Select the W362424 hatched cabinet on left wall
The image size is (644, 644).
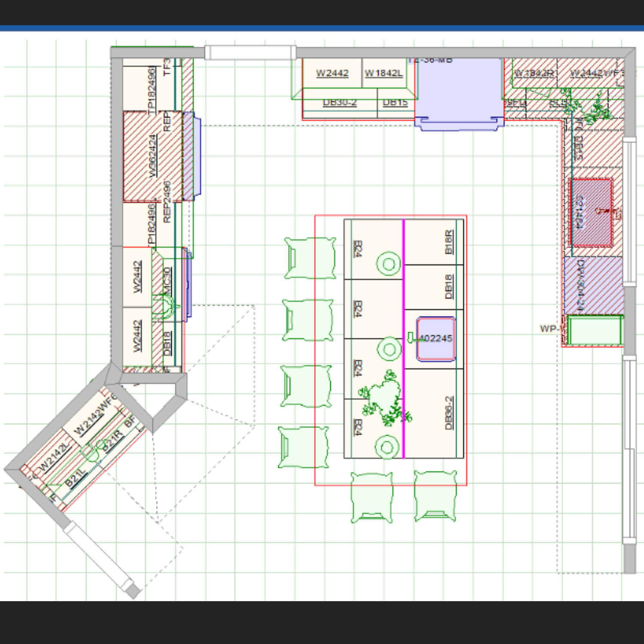click(152, 156)
